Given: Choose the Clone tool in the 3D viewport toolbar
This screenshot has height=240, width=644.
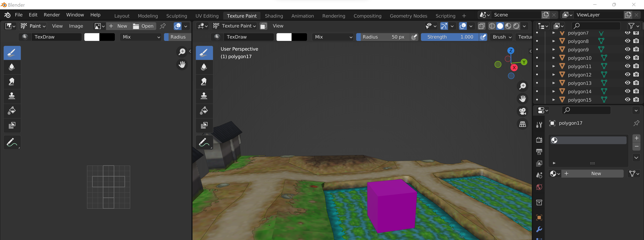Looking at the screenshot, I should click(x=204, y=96).
